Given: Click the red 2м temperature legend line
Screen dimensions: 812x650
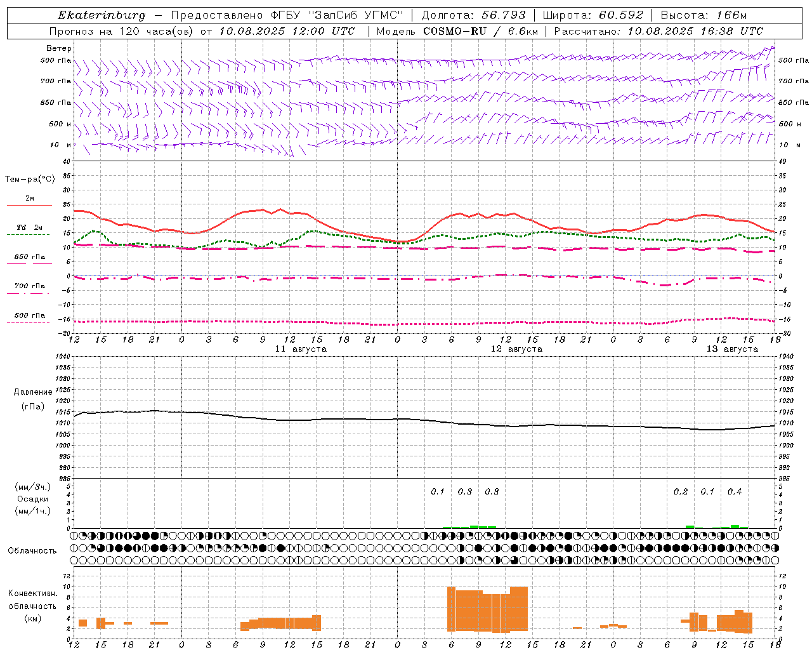Looking at the screenshot, I should point(29,205).
